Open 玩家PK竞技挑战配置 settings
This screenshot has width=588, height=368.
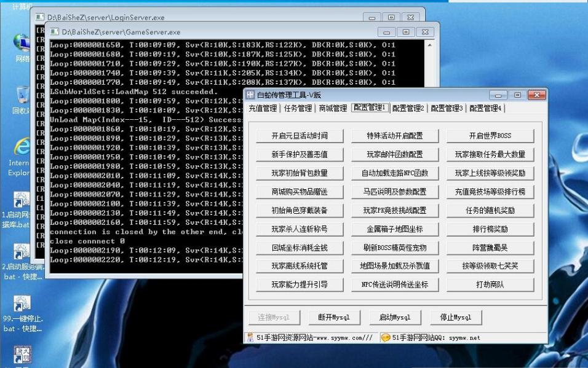click(394, 210)
